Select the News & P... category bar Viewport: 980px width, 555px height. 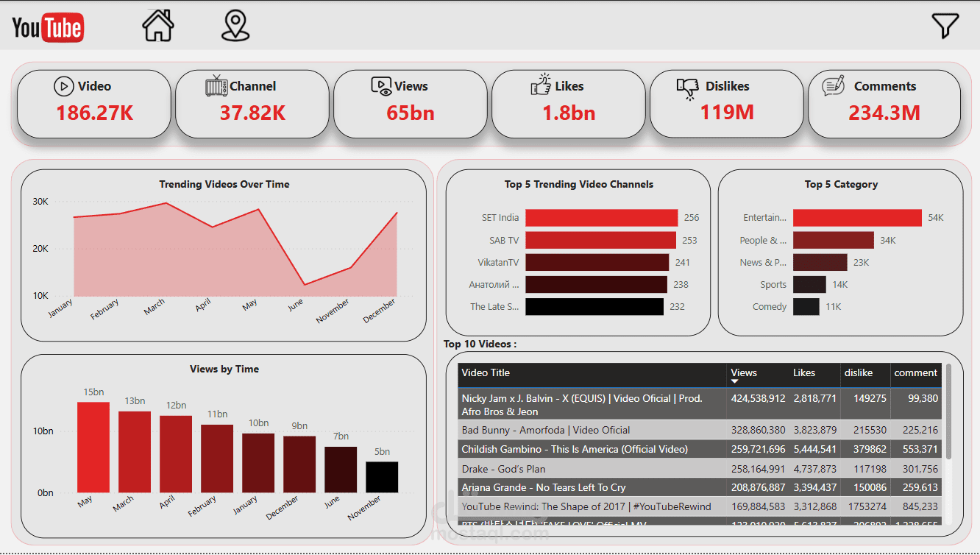pos(820,262)
